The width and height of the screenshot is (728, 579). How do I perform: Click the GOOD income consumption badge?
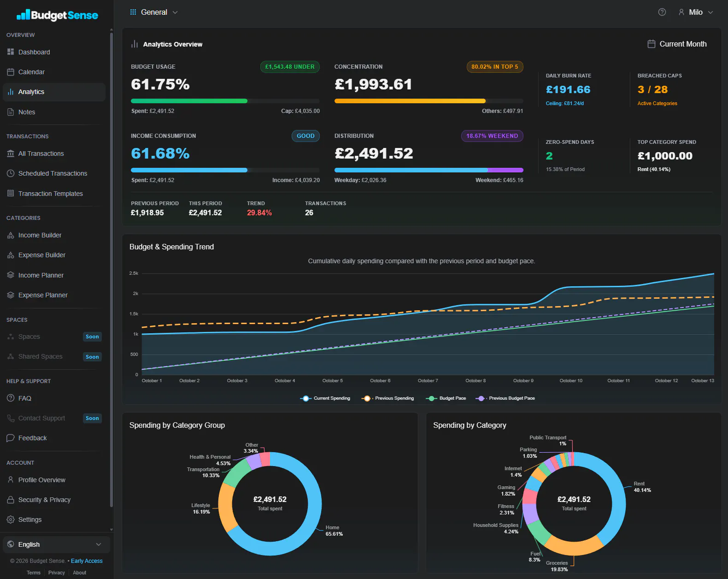tap(305, 136)
